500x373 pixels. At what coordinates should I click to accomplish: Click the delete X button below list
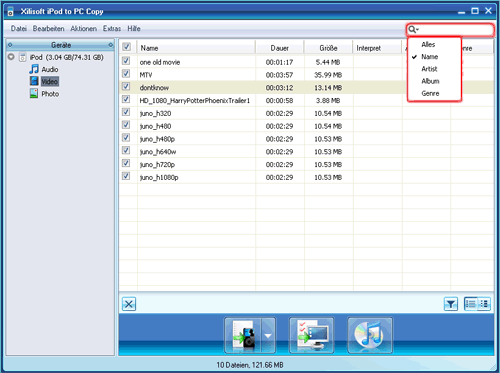(x=129, y=304)
